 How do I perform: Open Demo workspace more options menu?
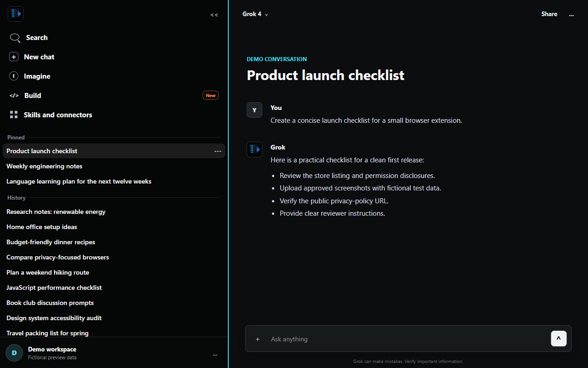coord(215,355)
